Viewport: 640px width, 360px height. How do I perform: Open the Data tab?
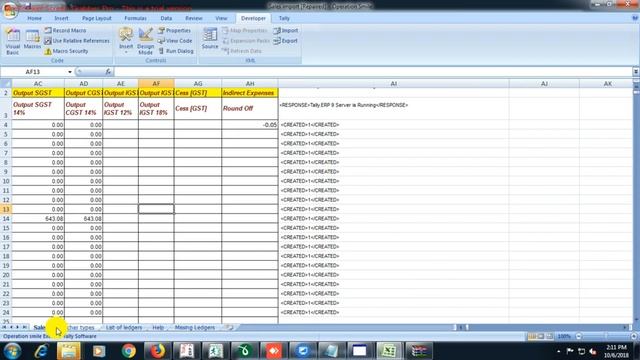[x=166, y=18]
